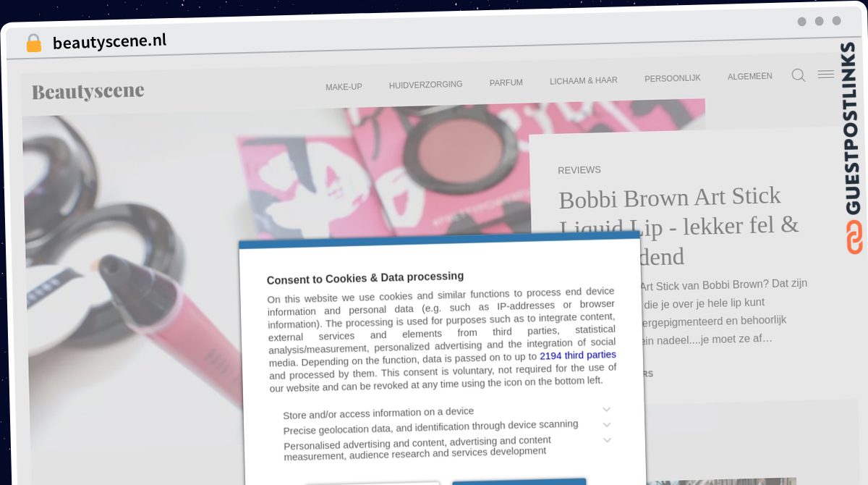Open the search magnifier icon in the header
The image size is (868, 485).
point(799,75)
